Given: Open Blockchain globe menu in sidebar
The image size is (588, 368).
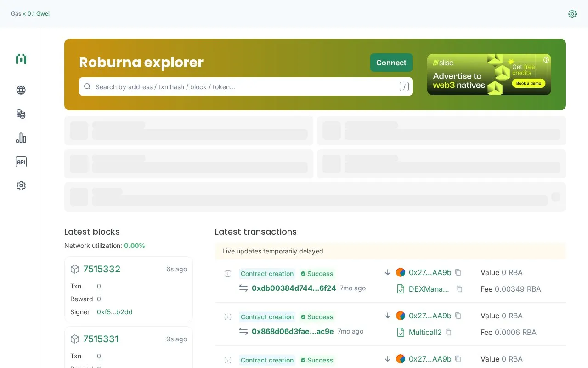Looking at the screenshot, I should (x=21, y=90).
